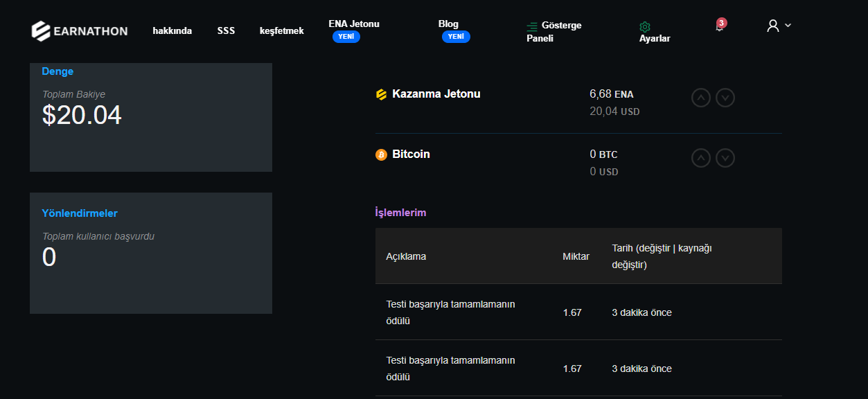The height and width of the screenshot is (399, 868).
Task: Click the 0 BTC amount
Action: point(603,154)
